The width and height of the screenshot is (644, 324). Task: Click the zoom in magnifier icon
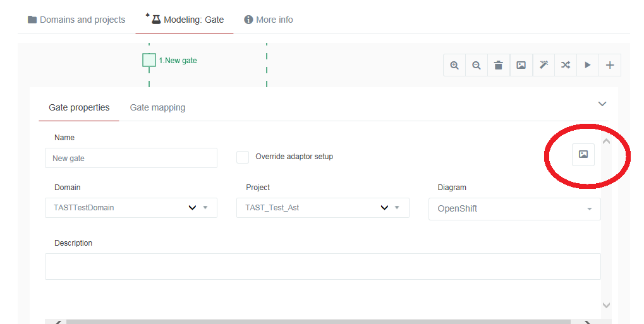click(454, 65)
